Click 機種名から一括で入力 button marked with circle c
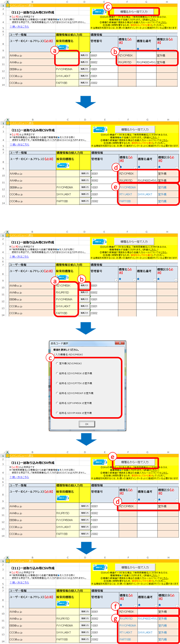 (134, 12)
